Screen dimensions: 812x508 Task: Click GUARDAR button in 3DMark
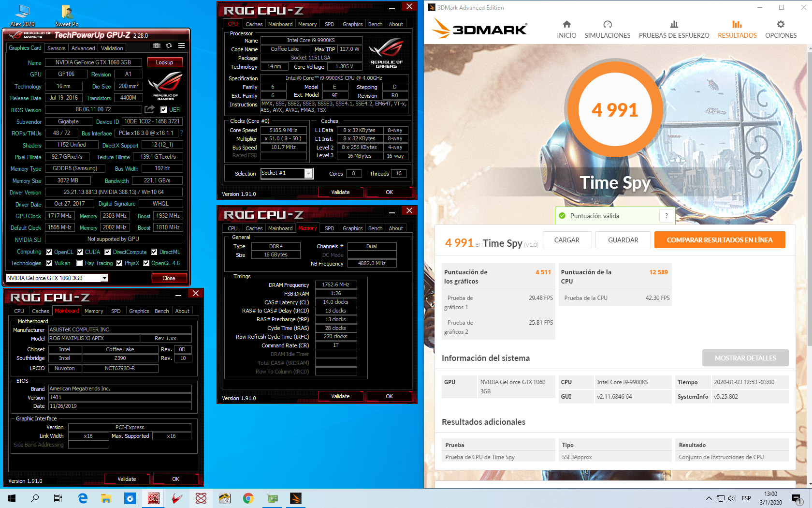[623, 240]
